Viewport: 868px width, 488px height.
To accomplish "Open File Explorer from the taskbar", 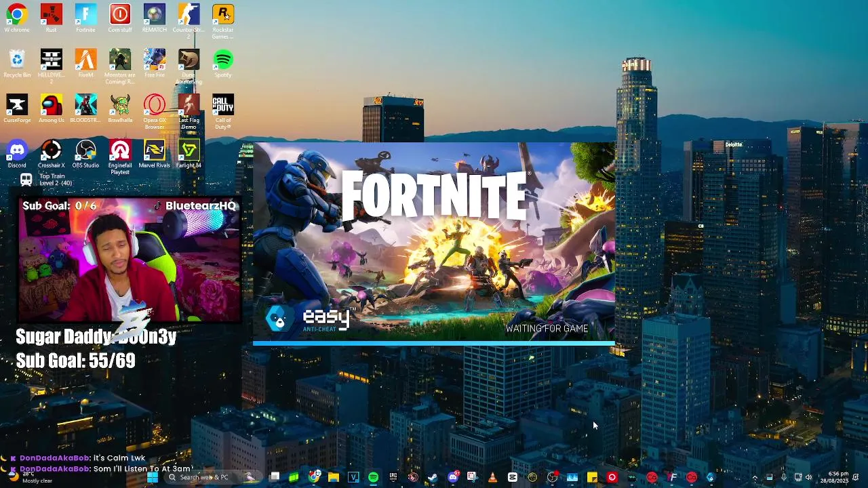I will tap(334, 477).
